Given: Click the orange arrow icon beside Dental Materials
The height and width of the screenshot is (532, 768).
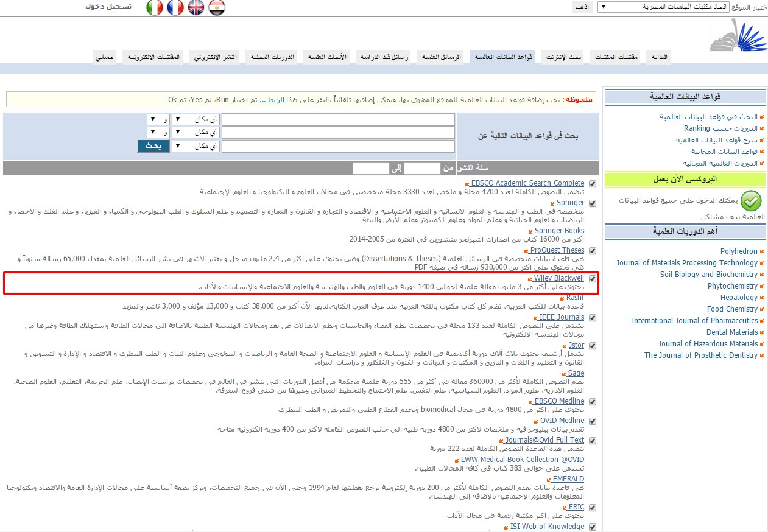Looking at the screenshot, I should coord(762,332).
